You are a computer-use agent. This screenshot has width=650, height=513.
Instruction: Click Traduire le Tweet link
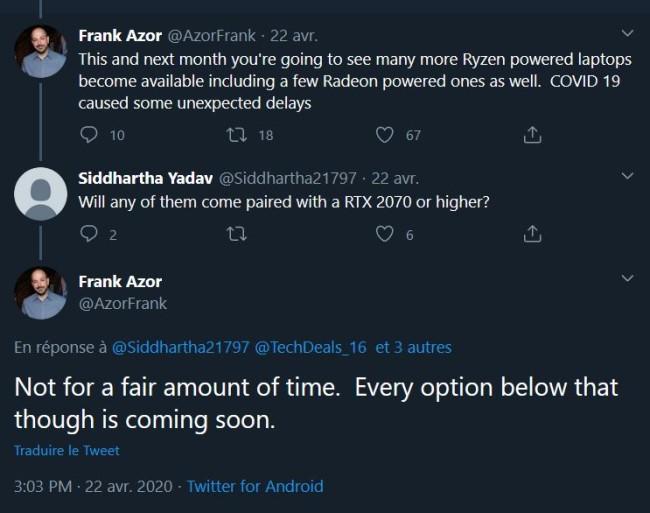(67, 451)
